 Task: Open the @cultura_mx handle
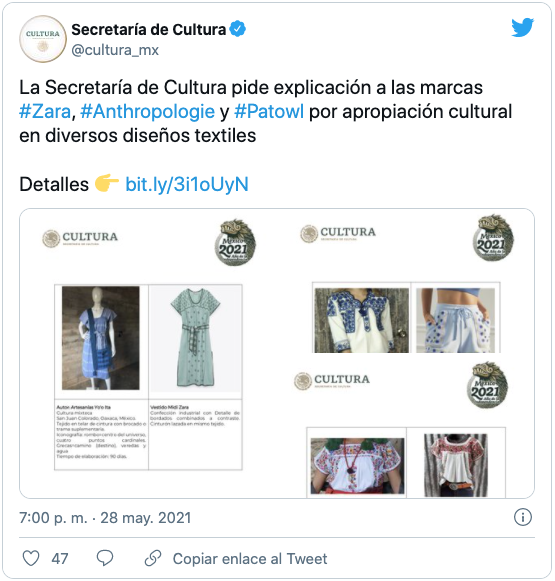[115, 50]
